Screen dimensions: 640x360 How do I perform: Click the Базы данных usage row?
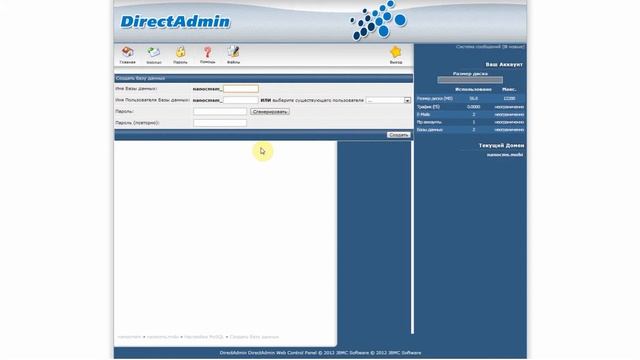[x=470, y=130]
